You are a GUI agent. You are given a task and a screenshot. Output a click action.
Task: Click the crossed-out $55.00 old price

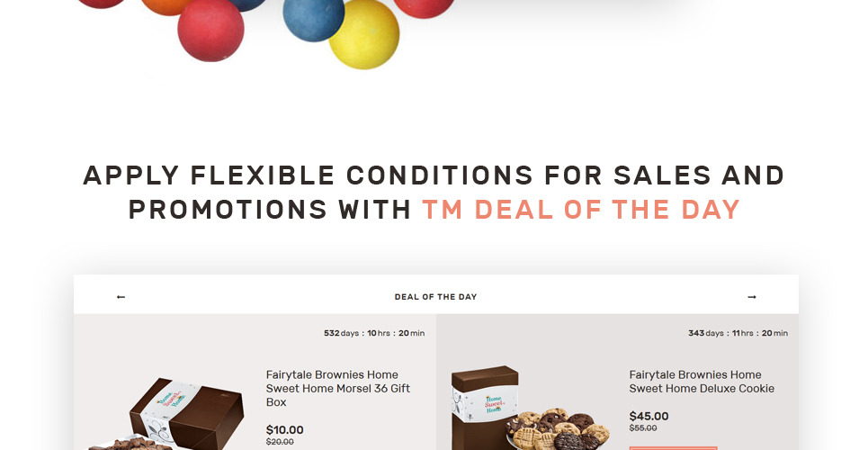643,427
